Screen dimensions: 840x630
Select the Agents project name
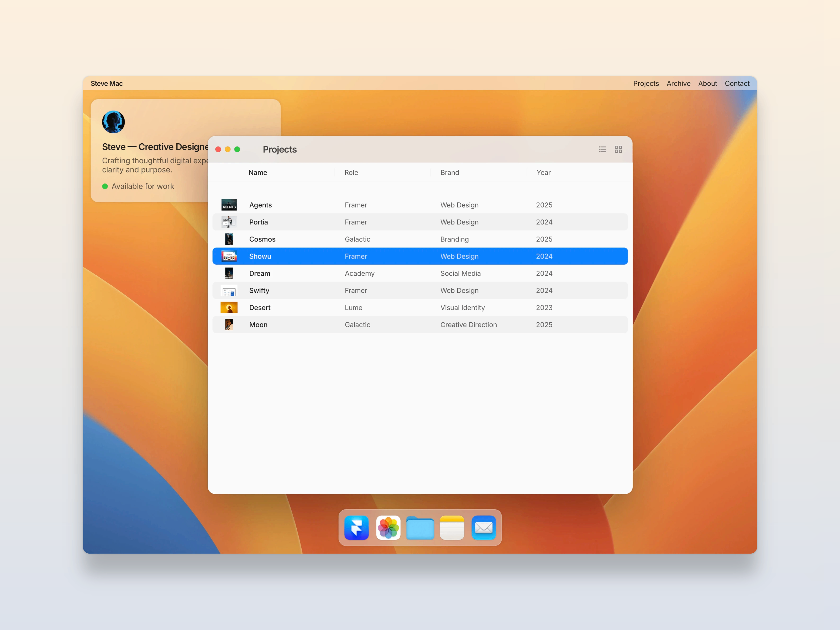point(260,205)
